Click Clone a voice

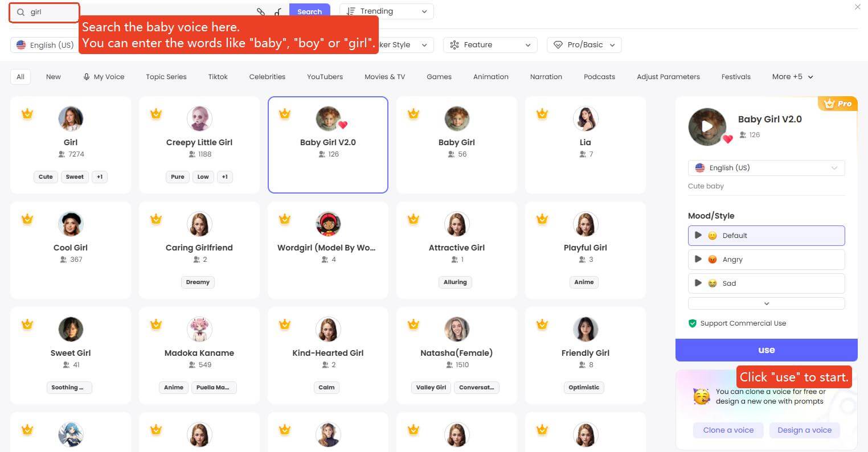[728, 430]
